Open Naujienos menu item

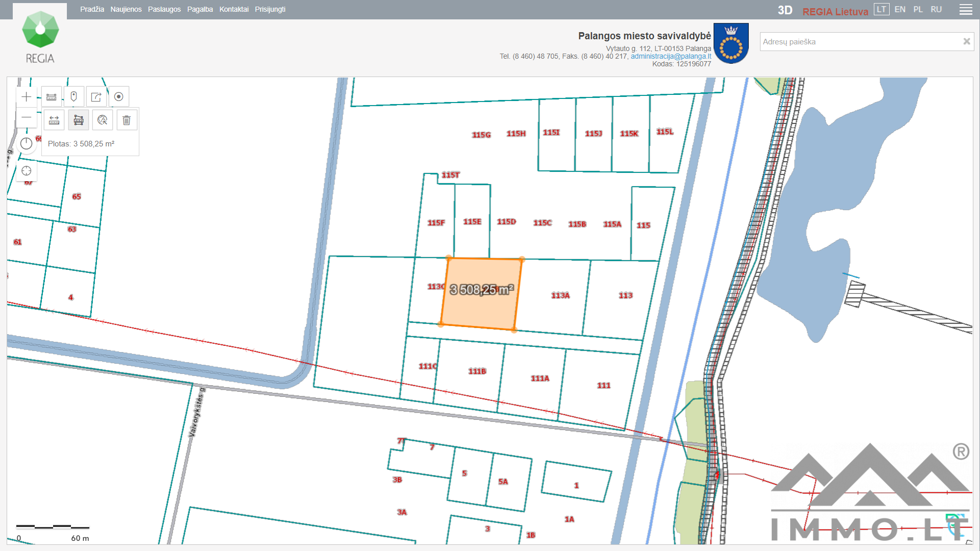(x=126, y=9)
